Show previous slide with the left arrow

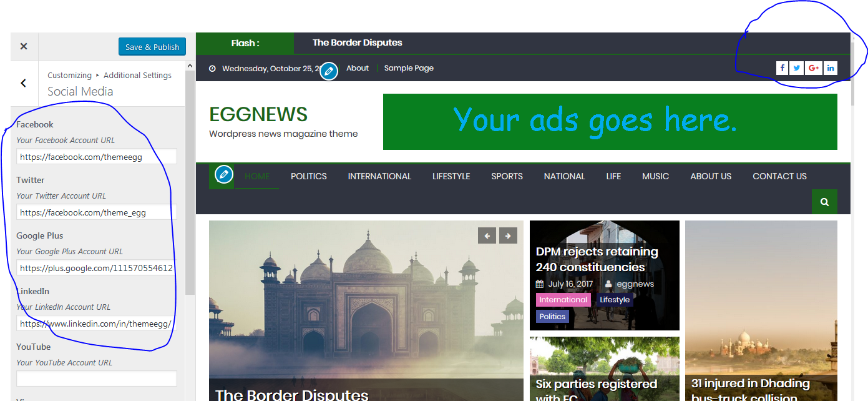[x=487, y=235]
